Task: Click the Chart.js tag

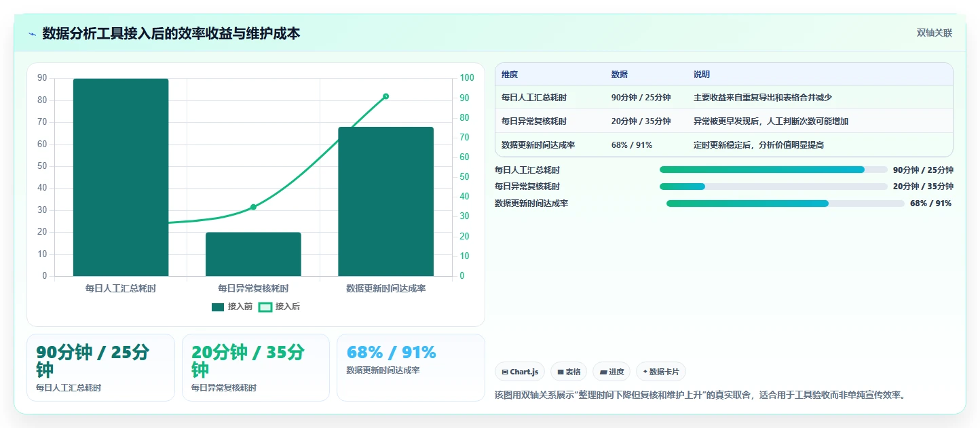Action: (x=520, y=372)
